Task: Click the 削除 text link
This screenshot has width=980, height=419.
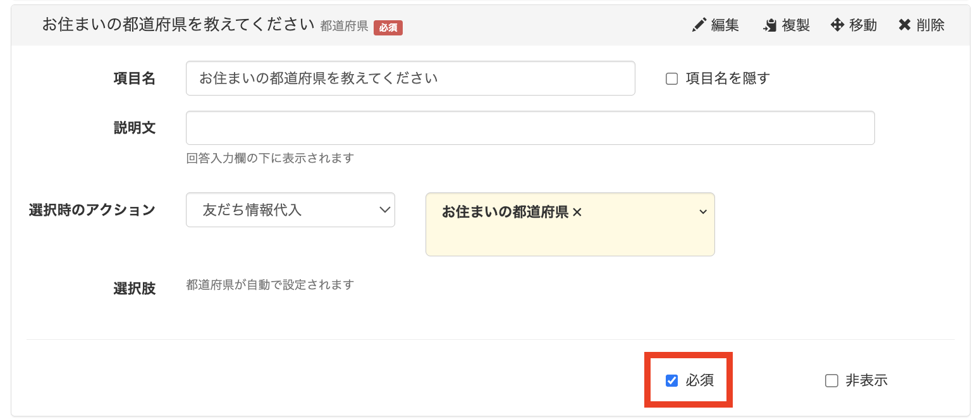Action: coord(930,25)
